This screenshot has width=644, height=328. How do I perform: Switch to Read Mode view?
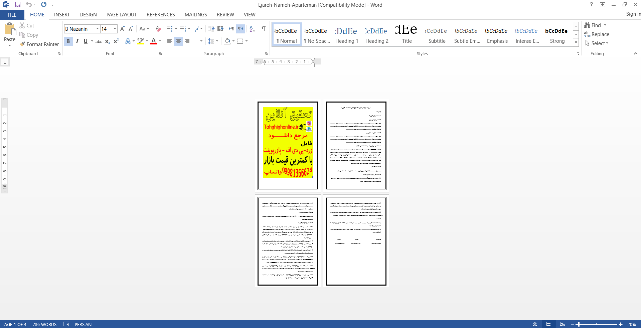[535, 324]
